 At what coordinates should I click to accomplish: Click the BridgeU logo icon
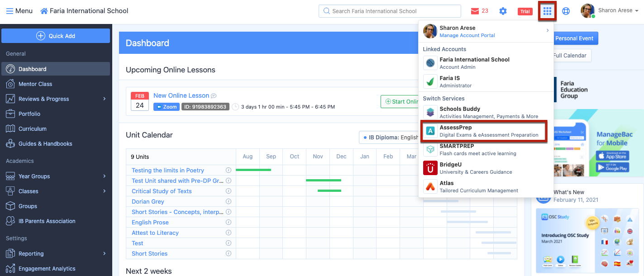[x=430, y=168]
